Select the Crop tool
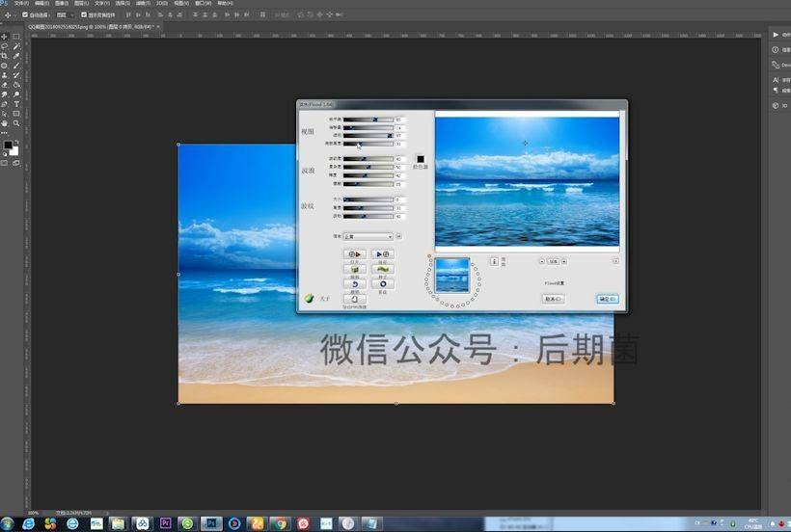Viewport: 791px width, 532px height. (x=5, y=56)
